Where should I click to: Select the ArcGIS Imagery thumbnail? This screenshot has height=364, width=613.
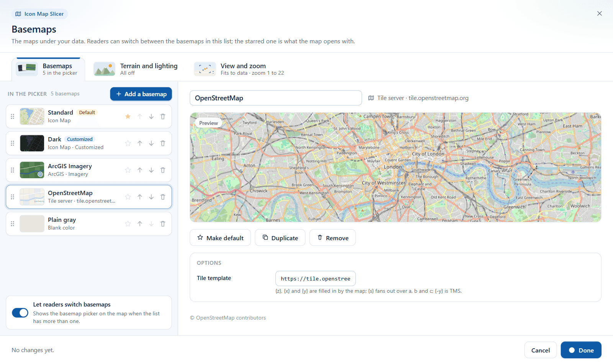pos(32,170)
